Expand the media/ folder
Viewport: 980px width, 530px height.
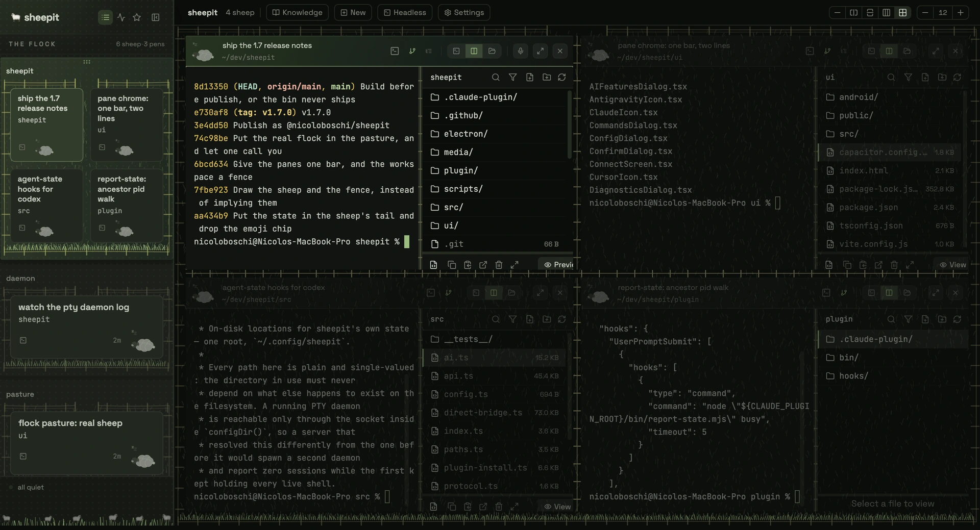tap(494, 152)
